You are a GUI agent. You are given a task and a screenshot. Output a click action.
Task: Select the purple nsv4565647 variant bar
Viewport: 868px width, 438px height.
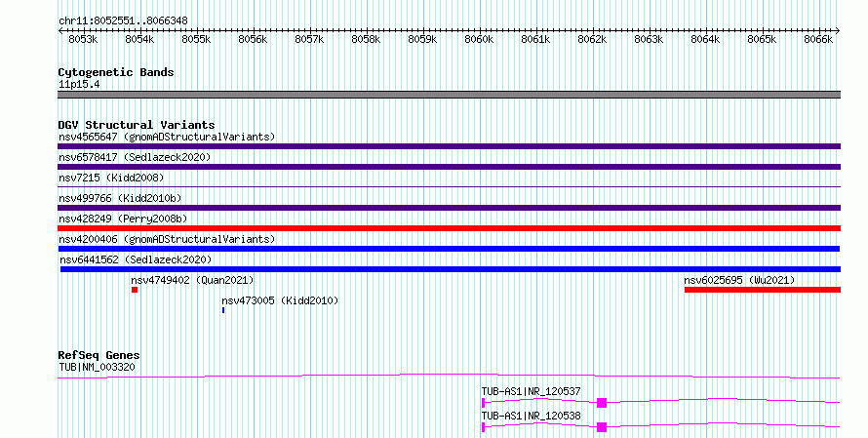coord(449,146)
